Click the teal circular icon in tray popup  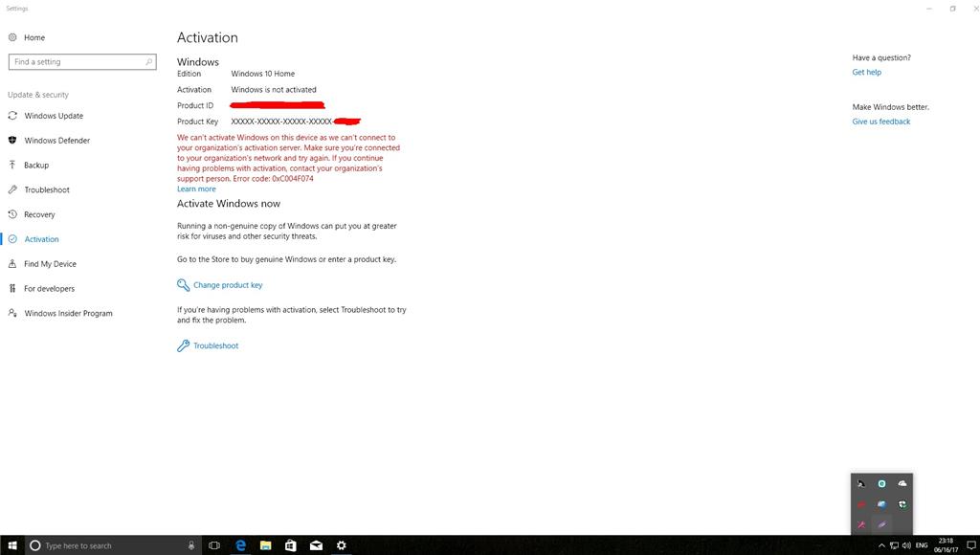[881, 484]
